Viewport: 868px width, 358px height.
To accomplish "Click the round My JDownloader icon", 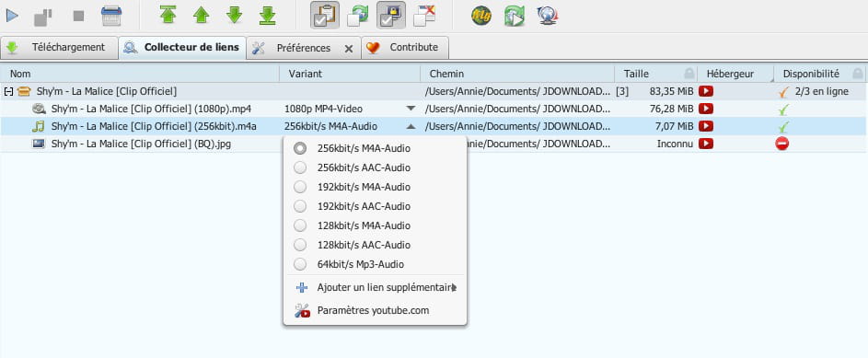I will (x=481, y=16).
